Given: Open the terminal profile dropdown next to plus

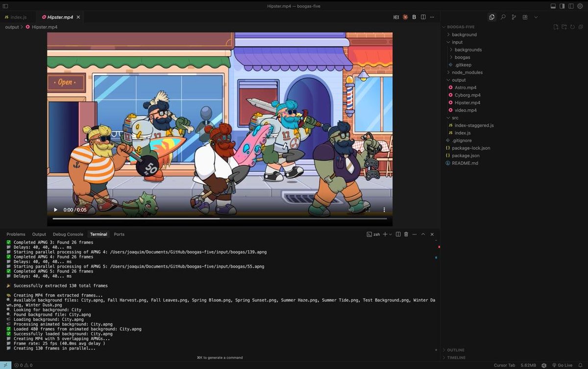Looking at the screenshot, I should (x=391, y=234).
